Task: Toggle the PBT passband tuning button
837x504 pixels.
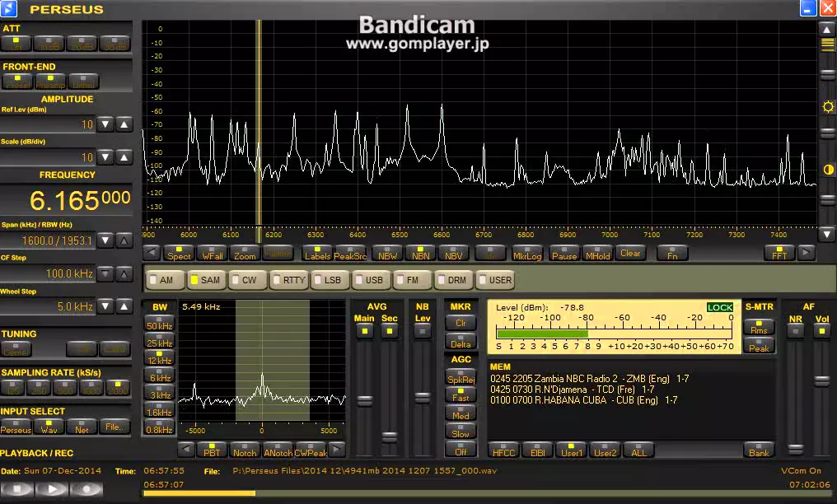Action: coord(212,450)
